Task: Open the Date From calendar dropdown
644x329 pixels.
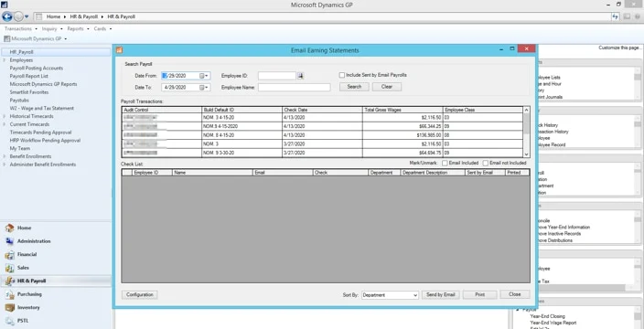Action: click(x=204, y=76)
